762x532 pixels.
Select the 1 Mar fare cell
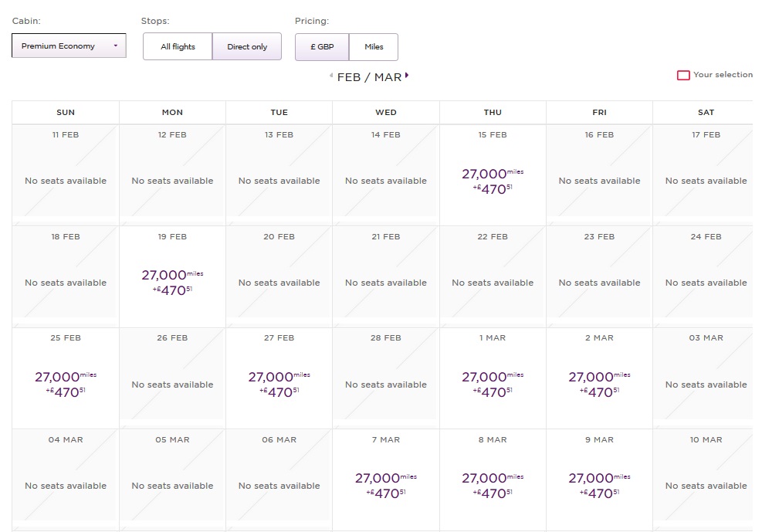493,382
